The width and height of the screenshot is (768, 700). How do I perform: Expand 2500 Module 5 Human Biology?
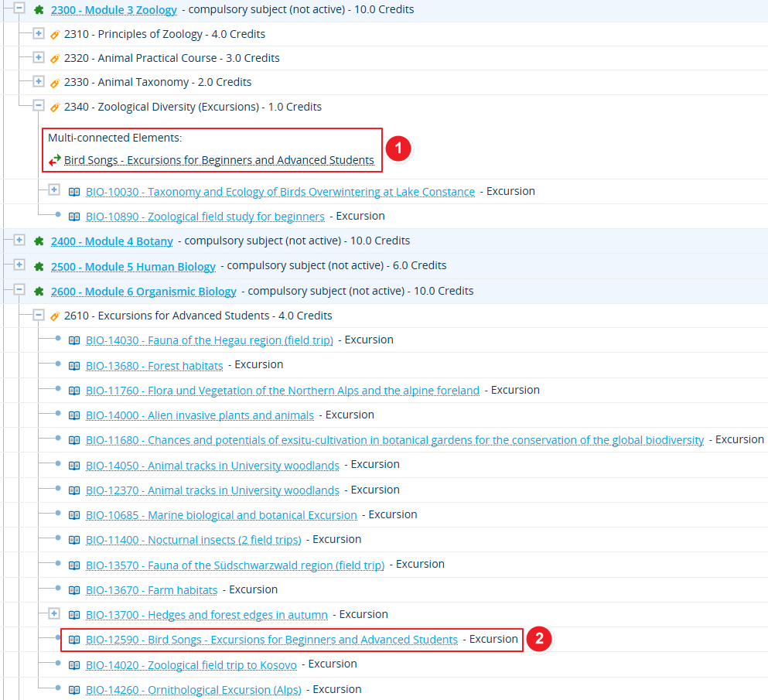19,265
